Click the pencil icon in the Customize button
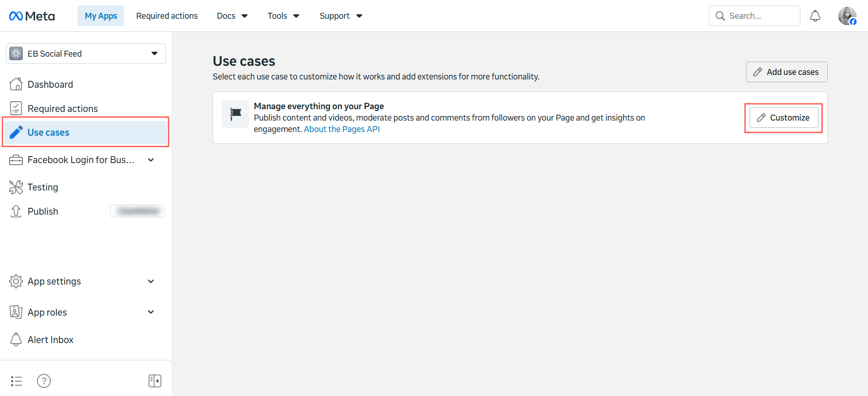 tap(761, 118)
